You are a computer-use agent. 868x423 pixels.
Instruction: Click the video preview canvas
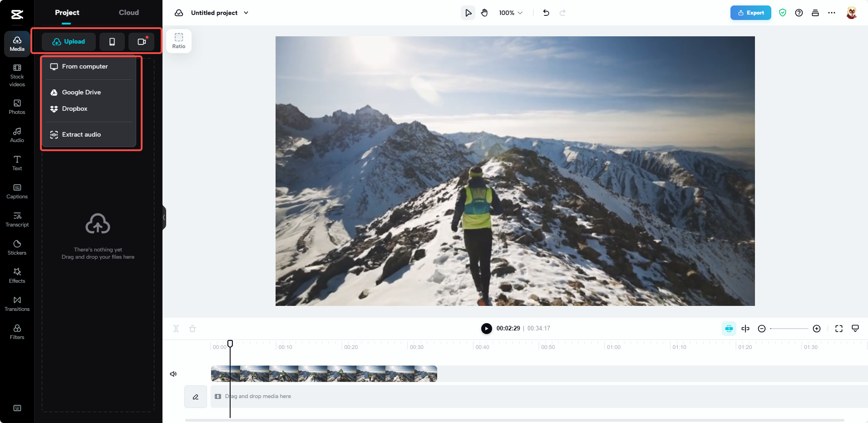pos(515,171)
